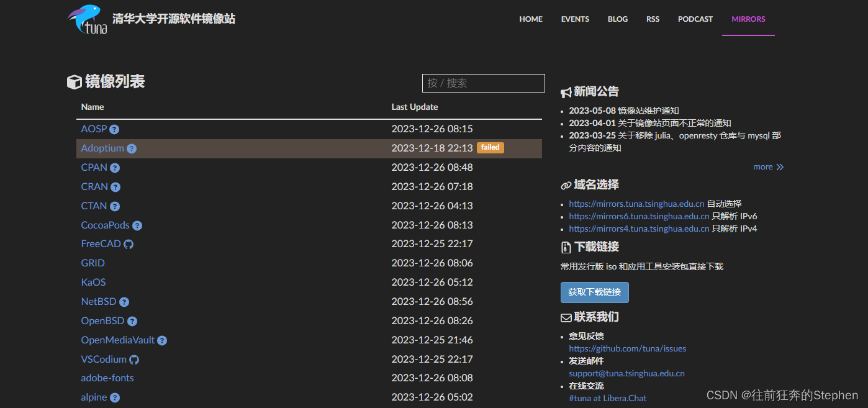Open the FreeCAD mirror link
This screenshot has width=868, height=408.
click(101, 244)
